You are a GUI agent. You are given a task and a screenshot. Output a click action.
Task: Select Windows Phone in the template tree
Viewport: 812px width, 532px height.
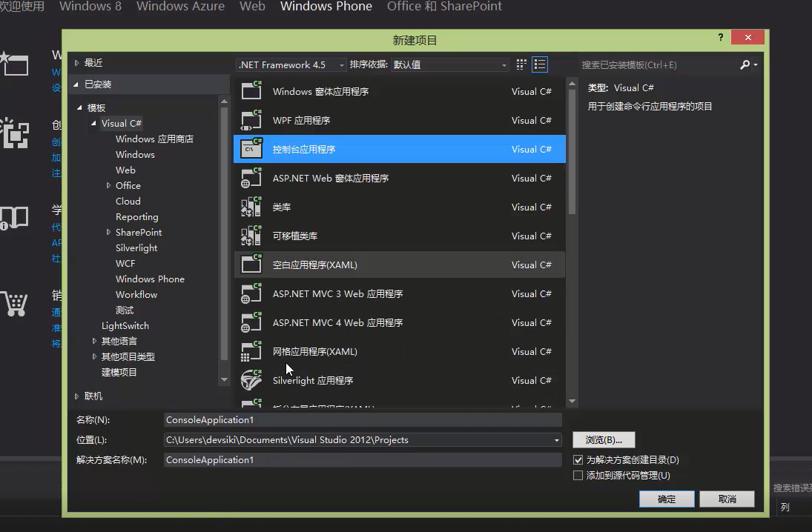click(x=150, y=279)
